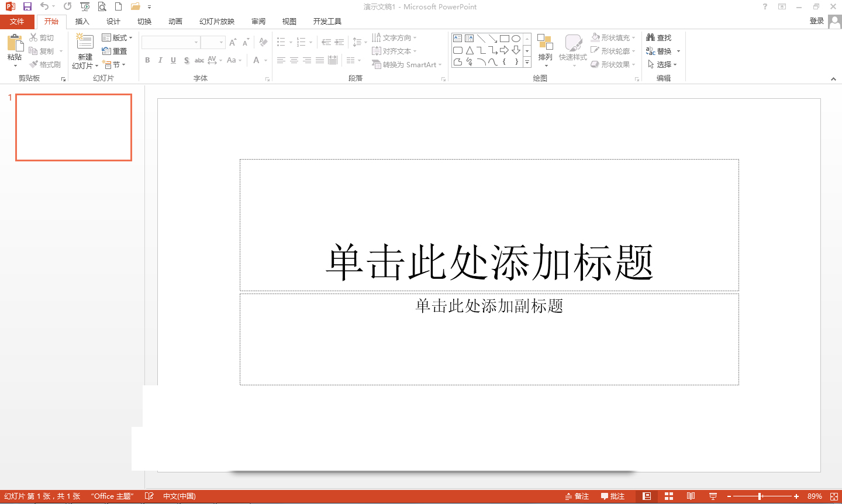
Task: Toggle Align Left paragraph button
Action: coord(281,60)
